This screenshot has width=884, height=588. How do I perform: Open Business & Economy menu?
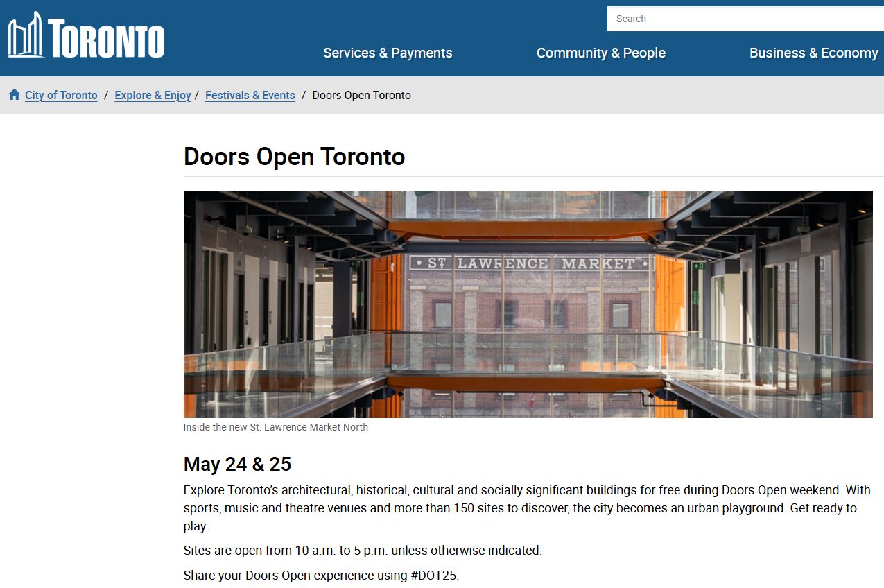point(814,53)
